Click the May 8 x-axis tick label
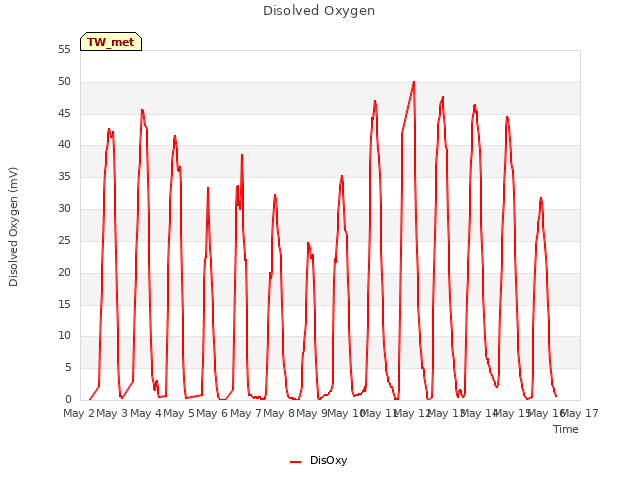 [279, 413]
